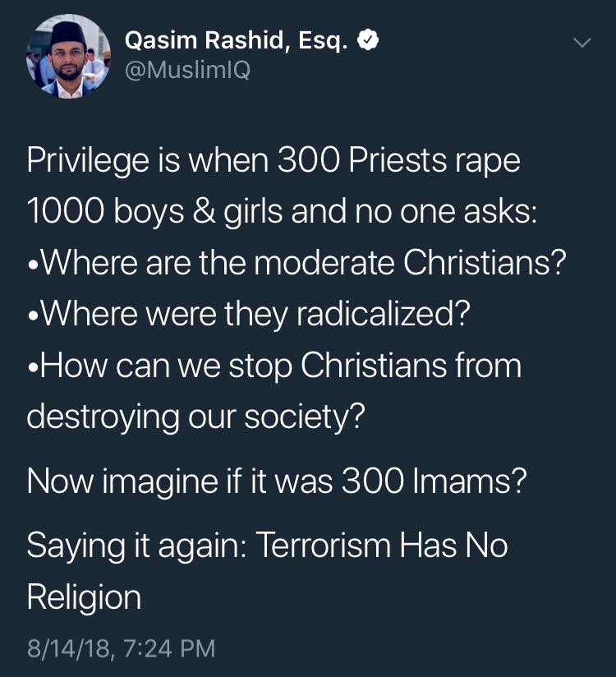Click the "8/14/18" date in the timestamp
Screen dimensions: 616x677
tap(71, 649)
